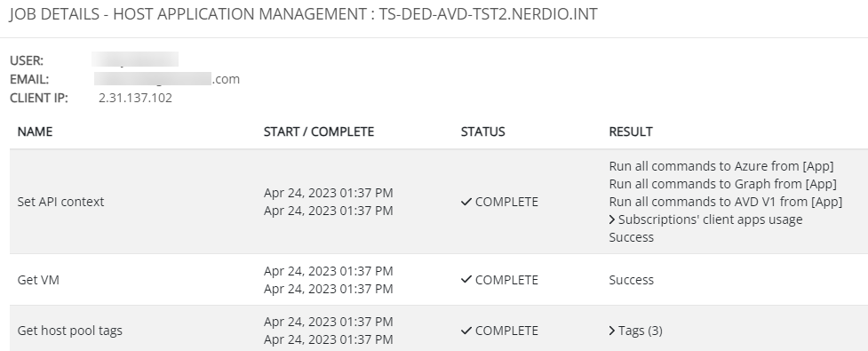Click the Get host pool tags checkmark icon

pyautogui.click(x=466, y=331)
